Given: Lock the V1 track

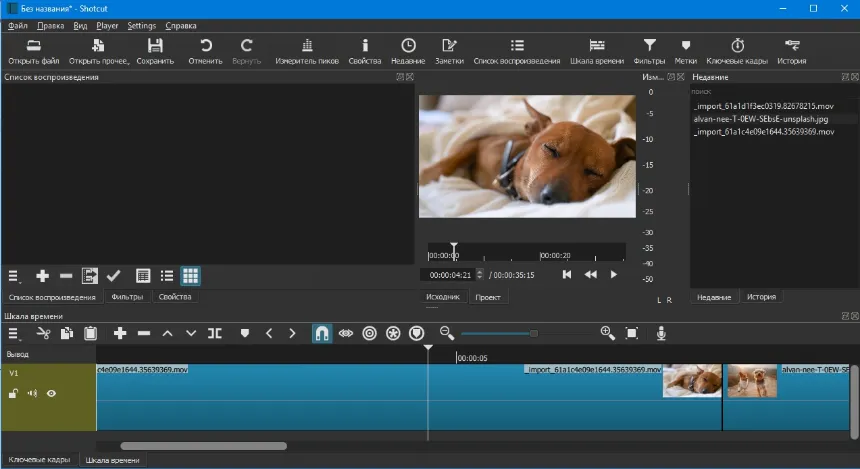Looking at the screenshot, I should coord(13,393).
